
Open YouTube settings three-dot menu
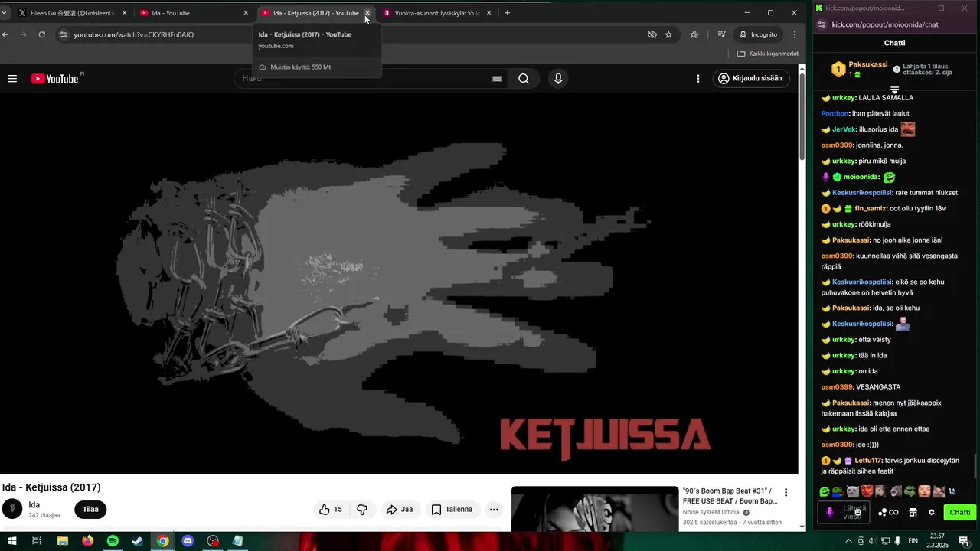pyautogui.click(x=697, y=79)
